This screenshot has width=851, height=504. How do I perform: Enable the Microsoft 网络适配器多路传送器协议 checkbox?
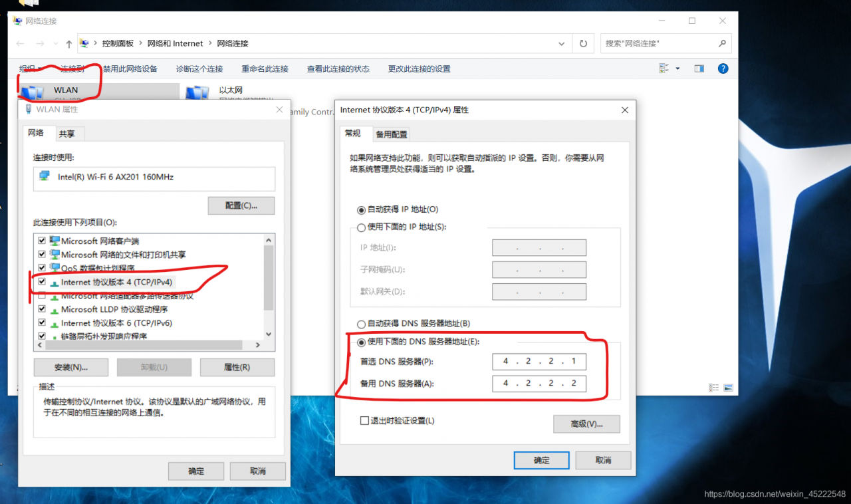pos(41,295)
